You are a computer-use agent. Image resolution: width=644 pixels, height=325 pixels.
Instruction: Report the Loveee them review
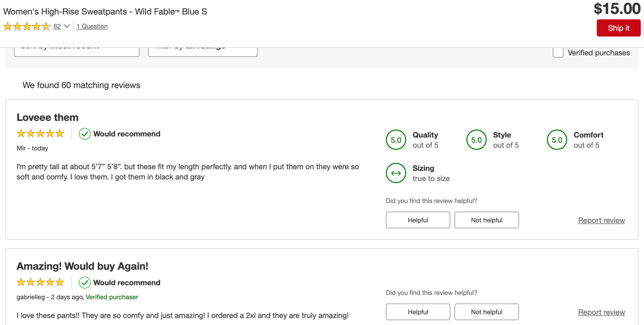[601, 220]
